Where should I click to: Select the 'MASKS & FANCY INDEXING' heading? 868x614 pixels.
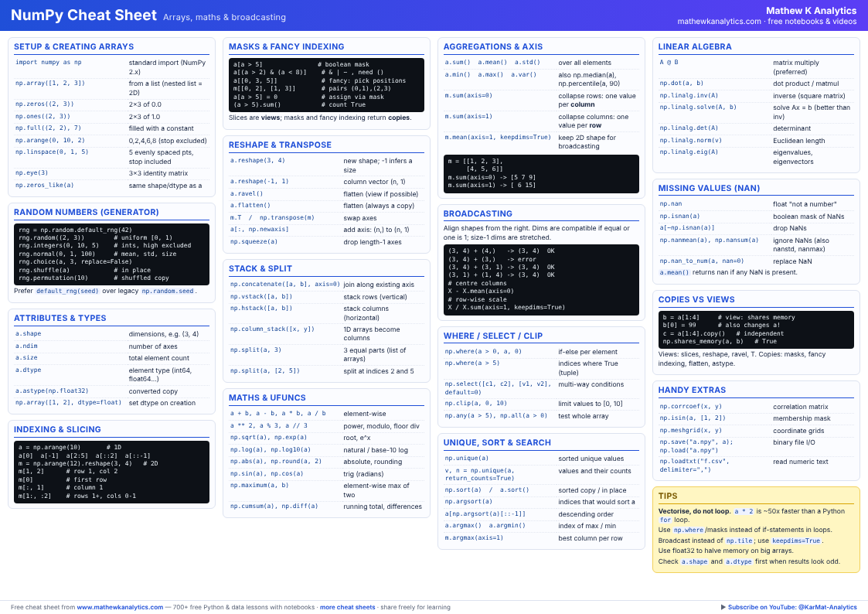286,46
